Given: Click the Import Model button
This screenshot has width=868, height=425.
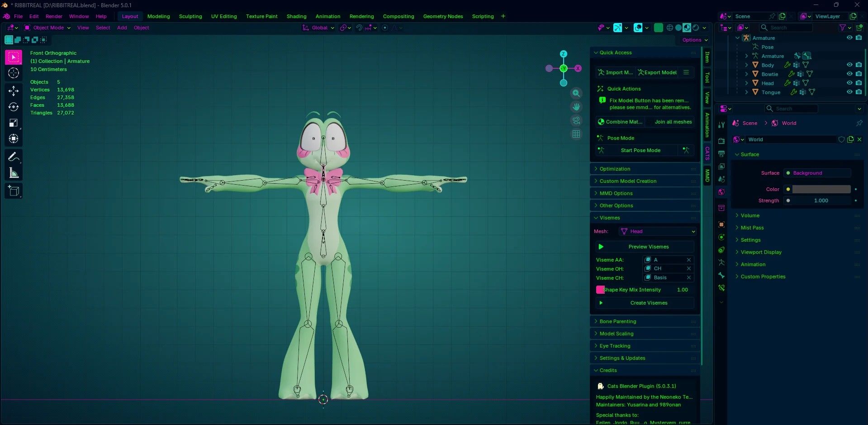Looking at the screenshot, I should [615, 72].
